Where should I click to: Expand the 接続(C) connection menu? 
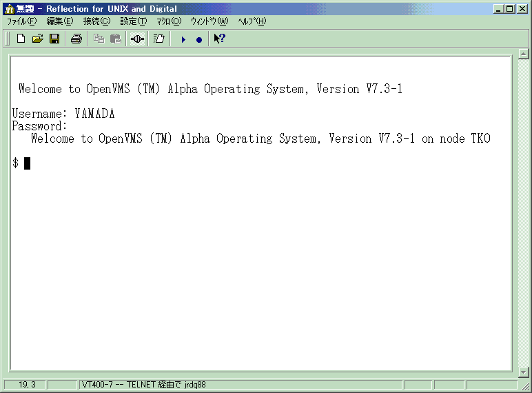pyautogui.click(x=96, y=21)
